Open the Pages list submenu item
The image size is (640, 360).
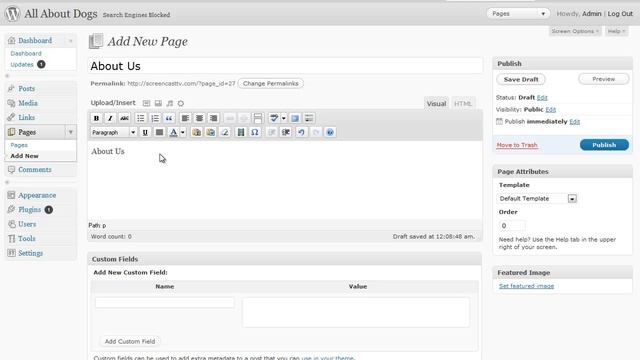pos(19,145)
